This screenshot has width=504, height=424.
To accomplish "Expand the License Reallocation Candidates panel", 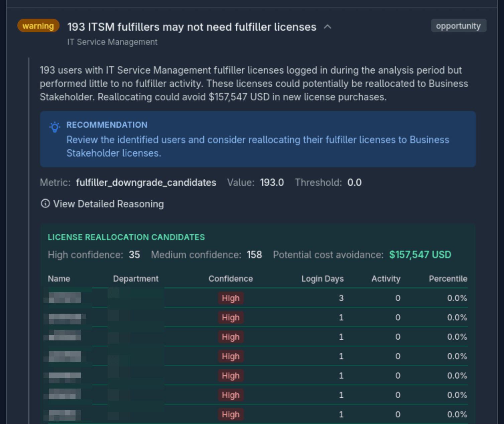I will (x=126, y=237).
